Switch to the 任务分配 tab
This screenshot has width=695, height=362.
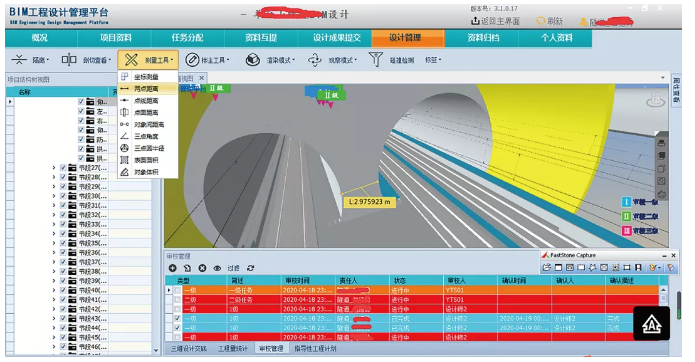click(187, 38)
